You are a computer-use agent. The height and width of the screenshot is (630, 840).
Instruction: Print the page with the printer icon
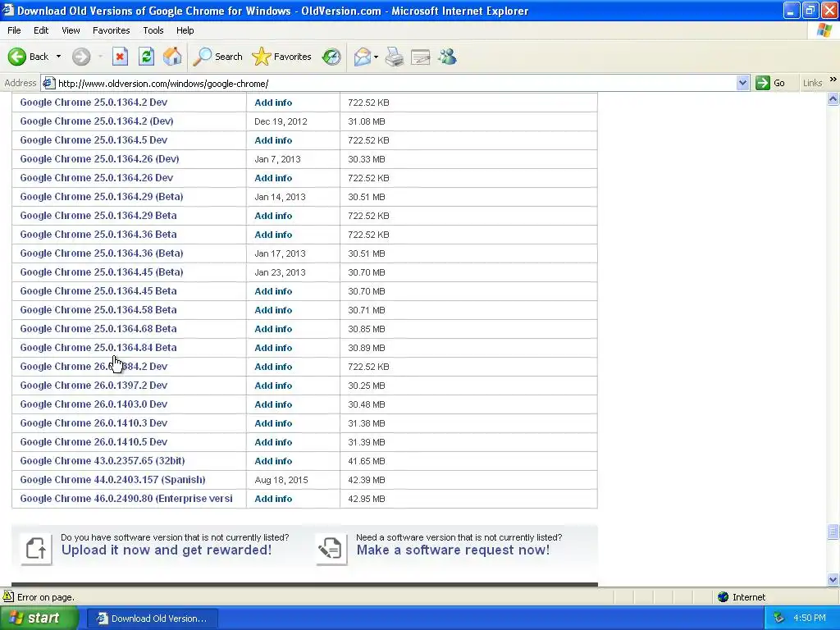coord(395,57)
